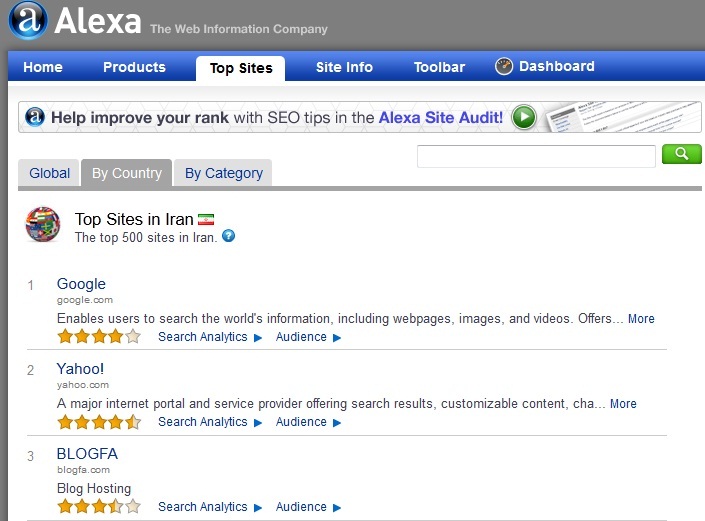This screenshot has height=521, width=705.
Task: Click the green play arrow in banner
Action: (x=524, y=117)
